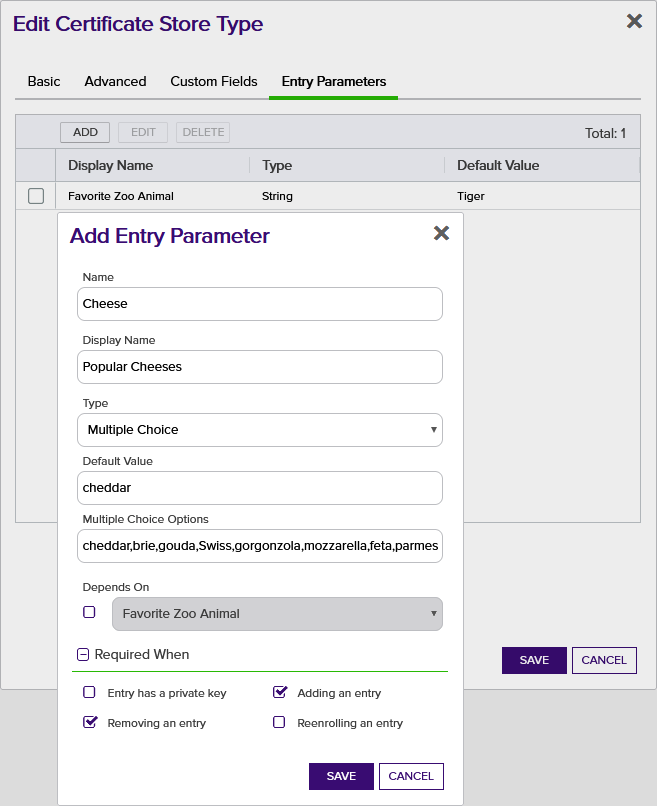
Task: Click into the Name field containing Cheese
Action: pos(259,304)
